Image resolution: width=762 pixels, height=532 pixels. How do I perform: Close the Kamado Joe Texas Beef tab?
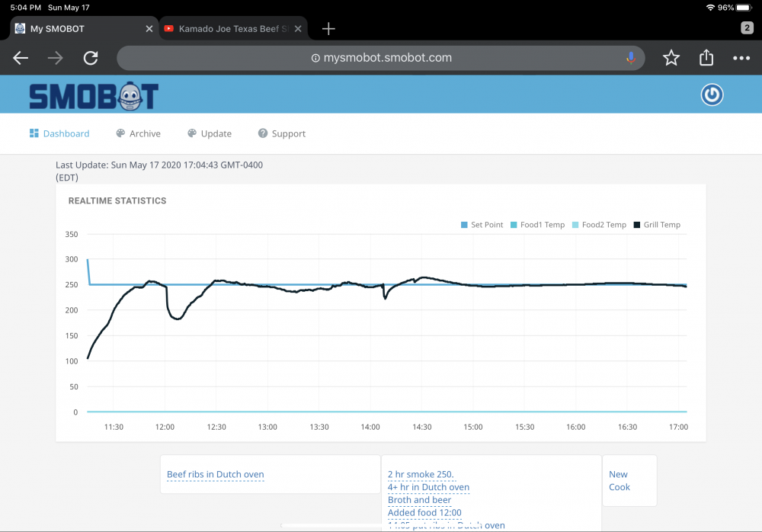298,29
